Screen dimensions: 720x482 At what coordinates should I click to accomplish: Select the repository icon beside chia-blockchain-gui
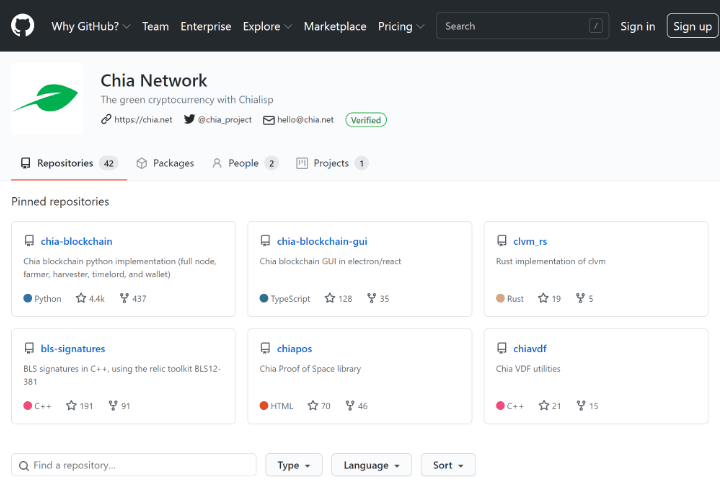coord(265,241)
